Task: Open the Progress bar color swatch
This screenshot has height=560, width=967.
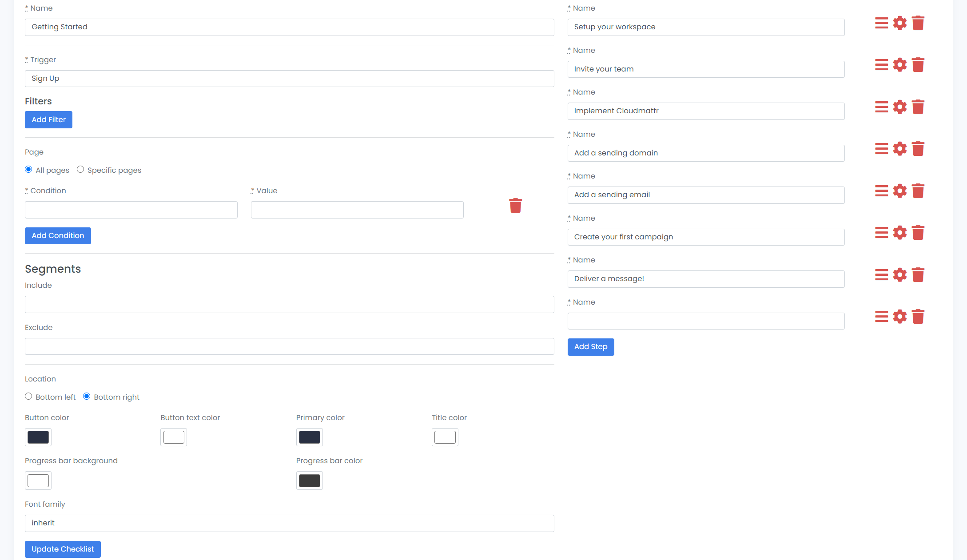Action: (x=310, y=481)
